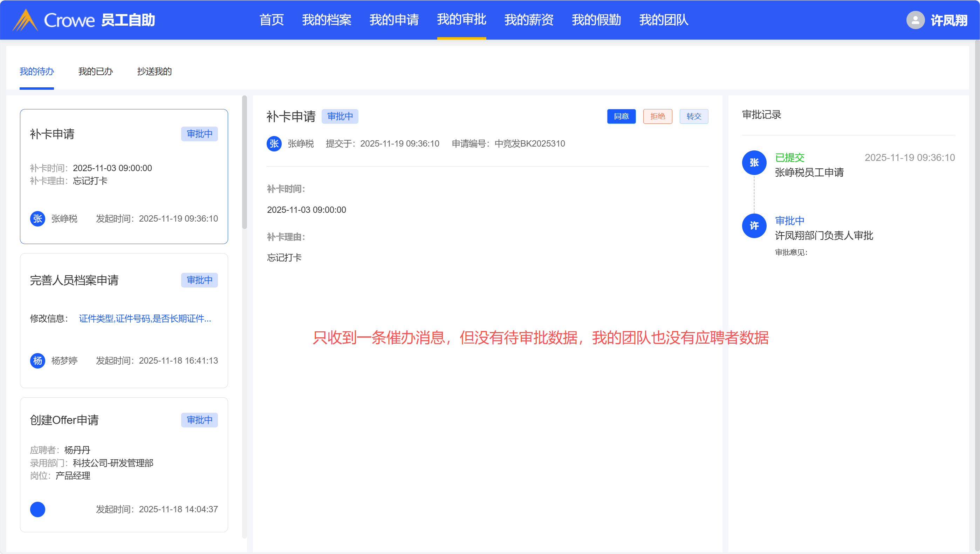The height and width of the screenshot is (554, 980).
Task: Select the 创建Offer申请 card
Action: [x=124, y=464]
